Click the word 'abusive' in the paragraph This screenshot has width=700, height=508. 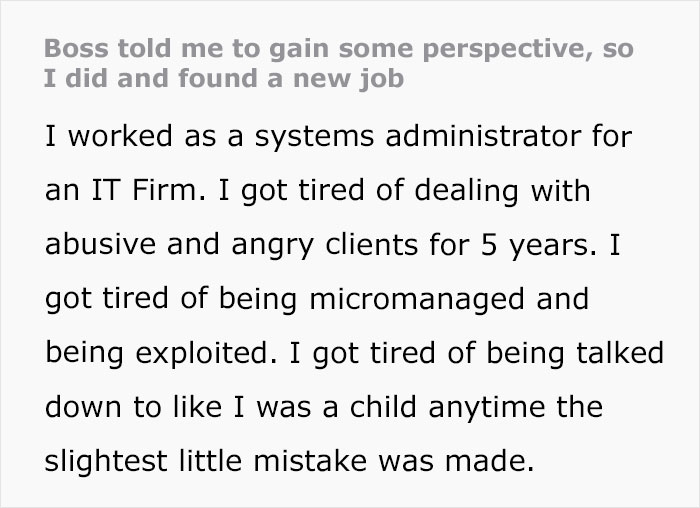click(100, 244)
